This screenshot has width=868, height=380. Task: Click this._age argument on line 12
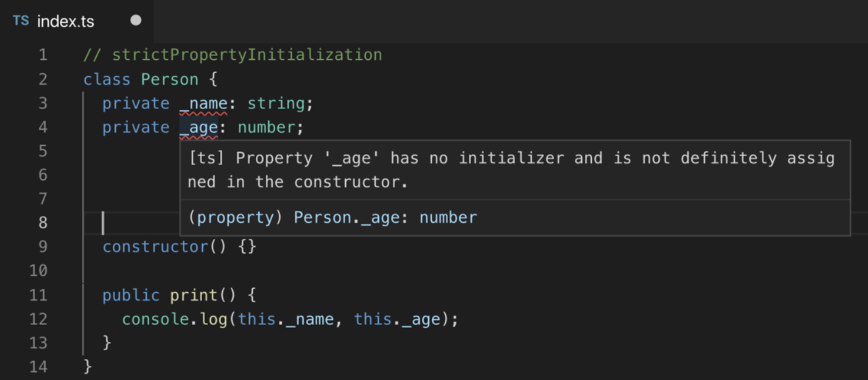coord(397,319)
